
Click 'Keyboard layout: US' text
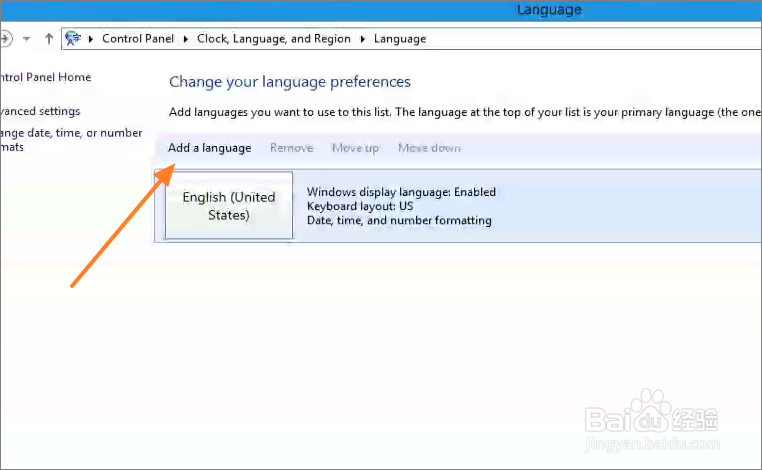[x=360, y=206]
